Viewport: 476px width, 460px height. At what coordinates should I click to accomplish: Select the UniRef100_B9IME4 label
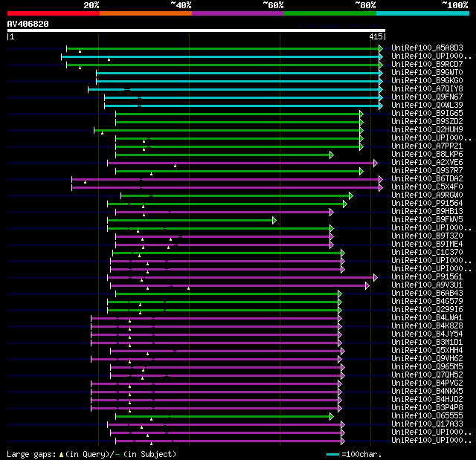click(x=427, y=244)
